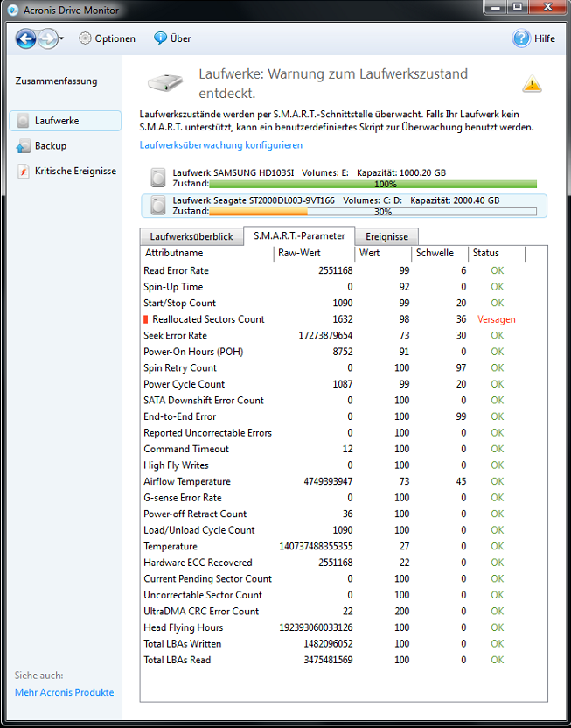Select the Reallocated Sectors Count row

coord(344,319)
